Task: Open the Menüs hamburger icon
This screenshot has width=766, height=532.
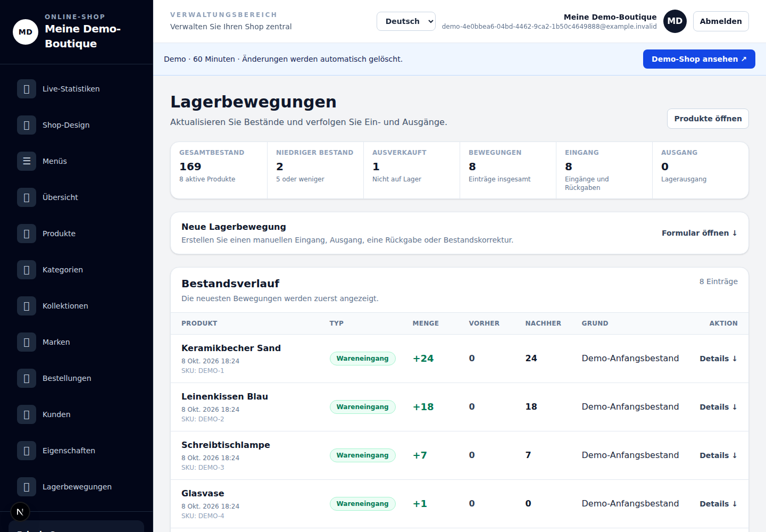Action: 27,161
